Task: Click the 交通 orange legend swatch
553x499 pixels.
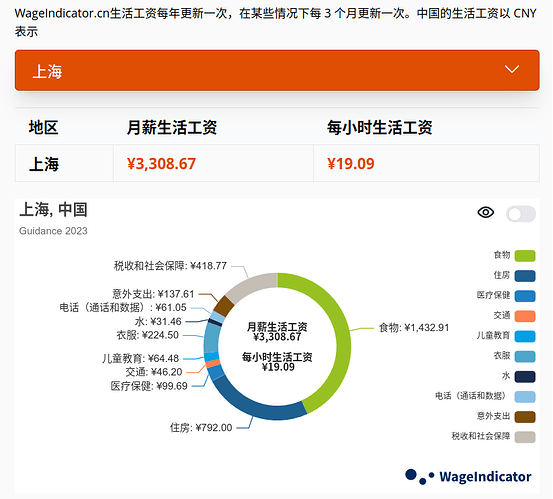Action: click(x=525, y=316)
